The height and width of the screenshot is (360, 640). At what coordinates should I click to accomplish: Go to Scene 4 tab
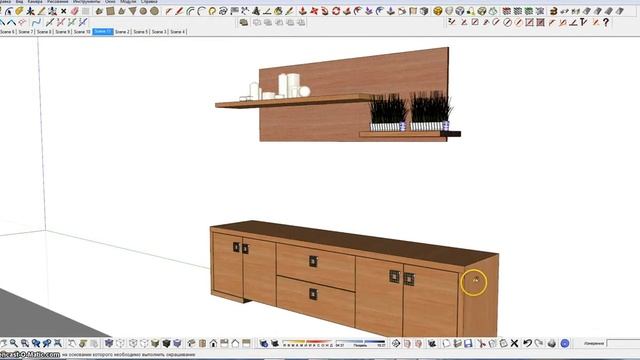(x=178, y=31)
